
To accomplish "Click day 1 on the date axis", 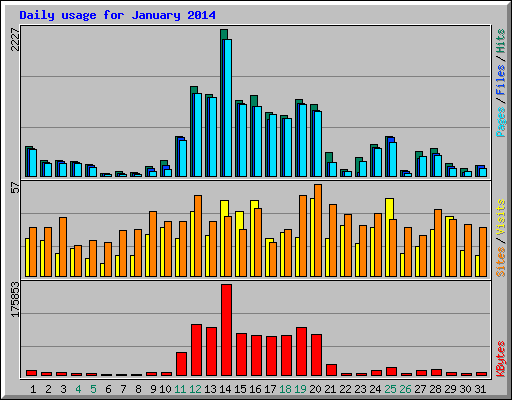I will (33, 389).
